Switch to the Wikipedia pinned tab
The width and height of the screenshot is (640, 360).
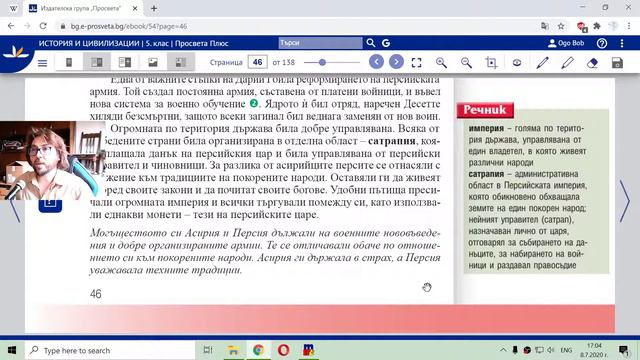click(13, 8)
